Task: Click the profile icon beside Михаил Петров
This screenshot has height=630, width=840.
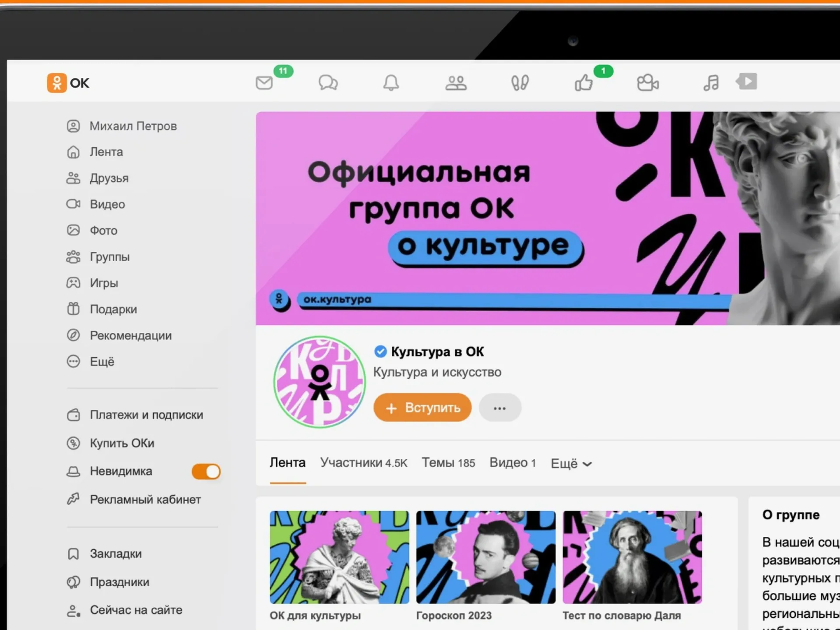Action: (73, 126)
